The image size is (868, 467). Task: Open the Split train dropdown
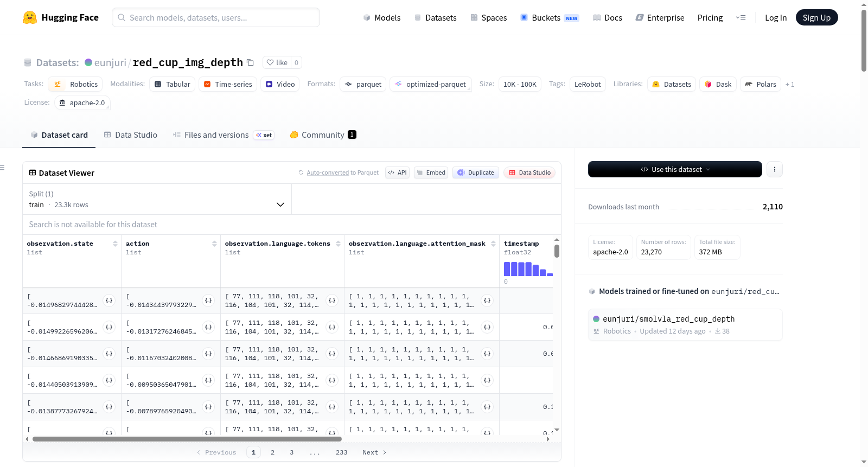pyautogui.click(x=157, y=199)
